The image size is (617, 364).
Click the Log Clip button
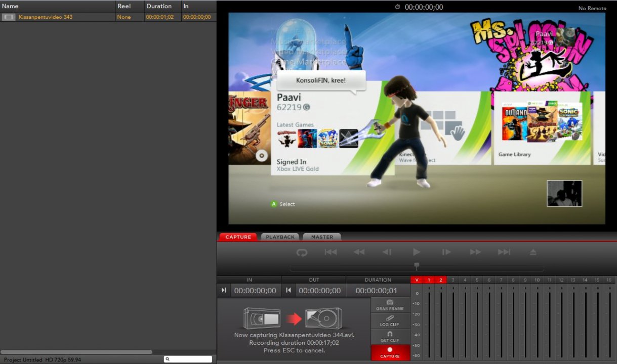pyautogui.click(x=390, y=321)
